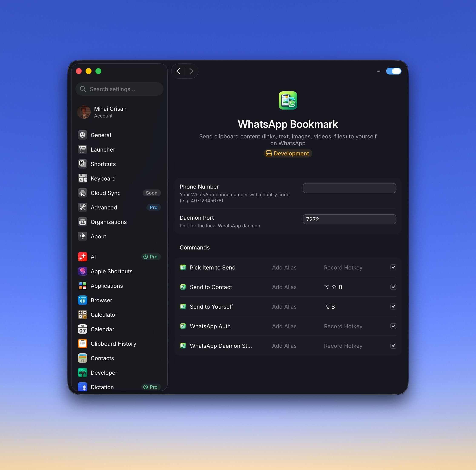This screenshot has width=476, height=470.
Task: Select the WhatsApp Auth command name
Action: pos(210,326)
